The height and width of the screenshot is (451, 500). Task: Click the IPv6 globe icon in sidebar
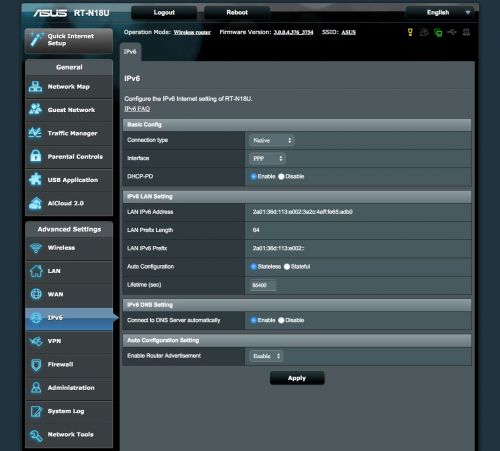[x=36, y=318]
